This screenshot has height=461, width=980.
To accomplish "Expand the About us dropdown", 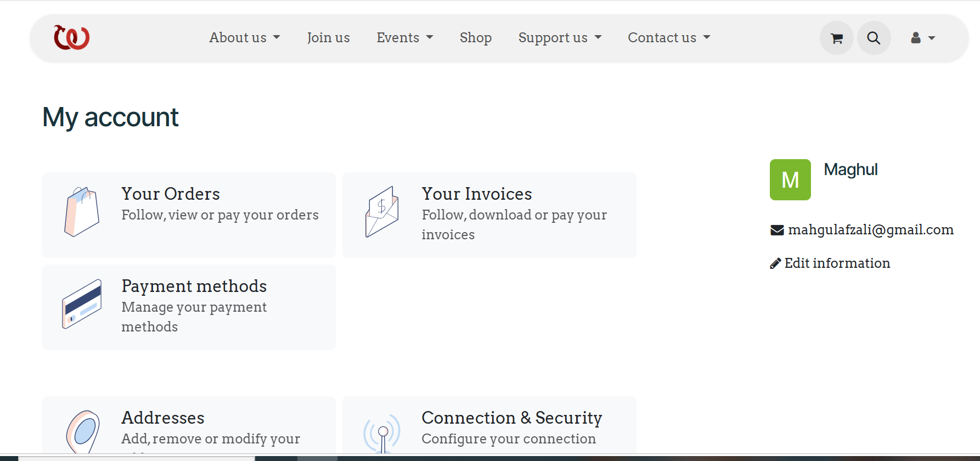I will click(245, 37).
